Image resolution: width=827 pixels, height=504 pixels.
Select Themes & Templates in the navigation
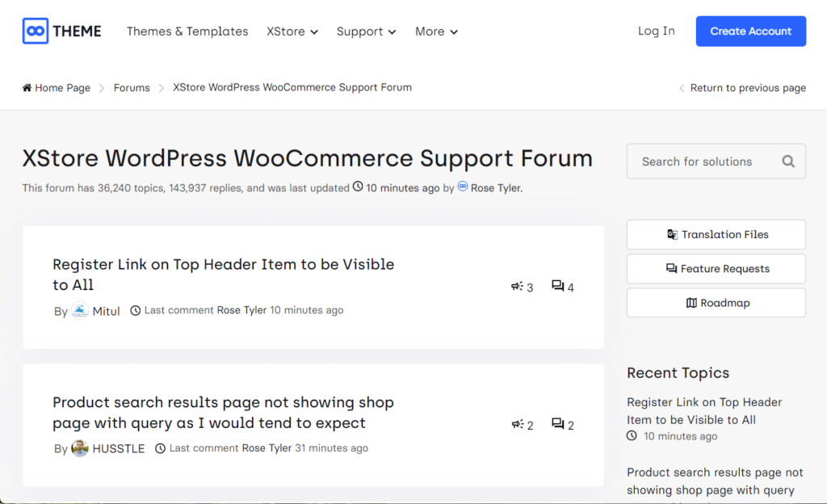(187, 31)
